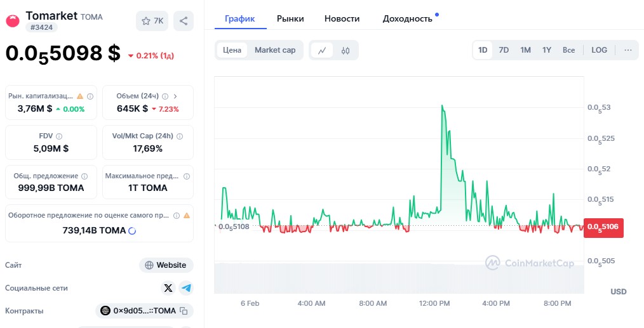Show info for Объем (24ч)
The image size is (644, 328).
165,96
